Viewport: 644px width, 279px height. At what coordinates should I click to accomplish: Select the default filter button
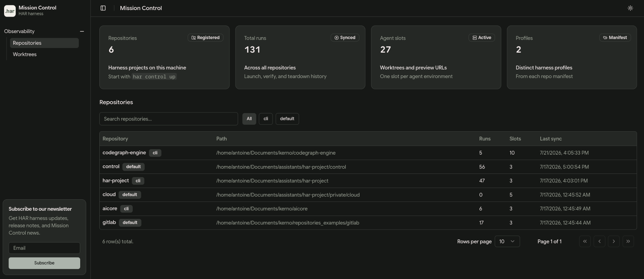[x=287, y=119]
